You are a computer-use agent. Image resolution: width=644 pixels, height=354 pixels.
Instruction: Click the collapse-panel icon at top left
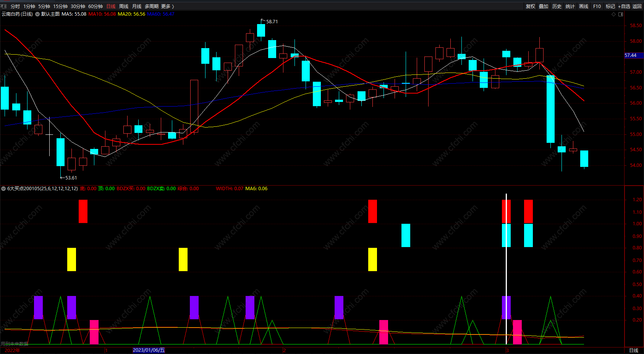(x=4, y=6)
